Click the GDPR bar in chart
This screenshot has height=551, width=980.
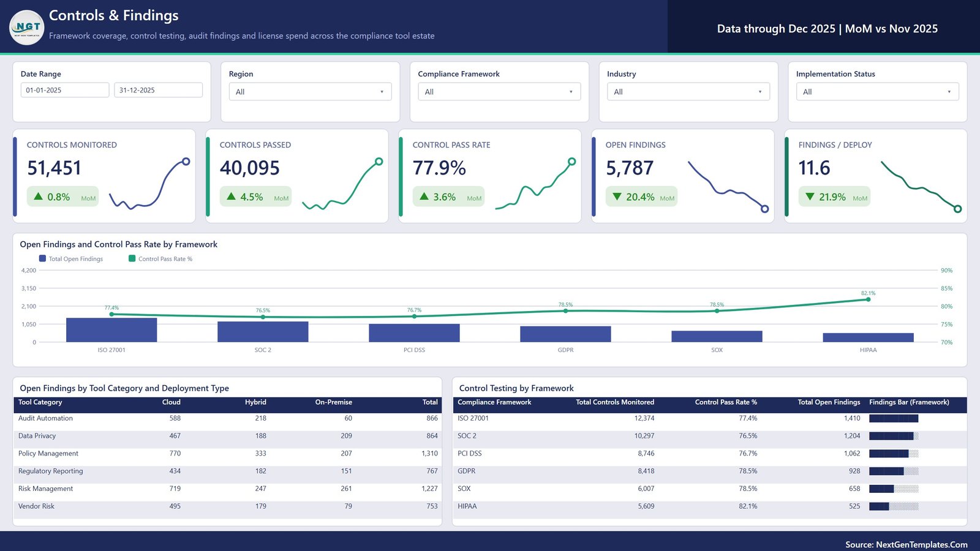pos(565,334)
